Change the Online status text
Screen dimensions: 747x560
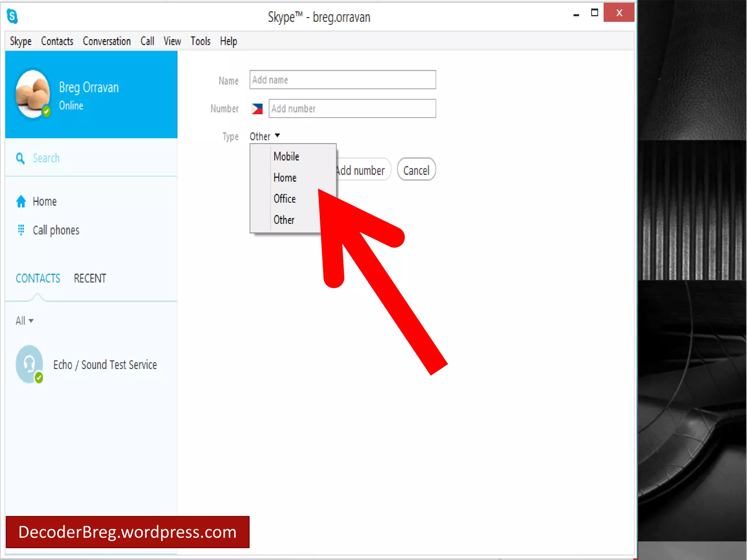pos(71,105)
